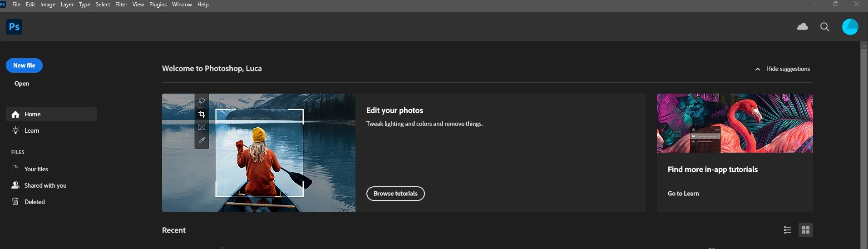Click the flamingo tutorials thumbnail
The image size is (868, 249).
[x=735, y=123]
